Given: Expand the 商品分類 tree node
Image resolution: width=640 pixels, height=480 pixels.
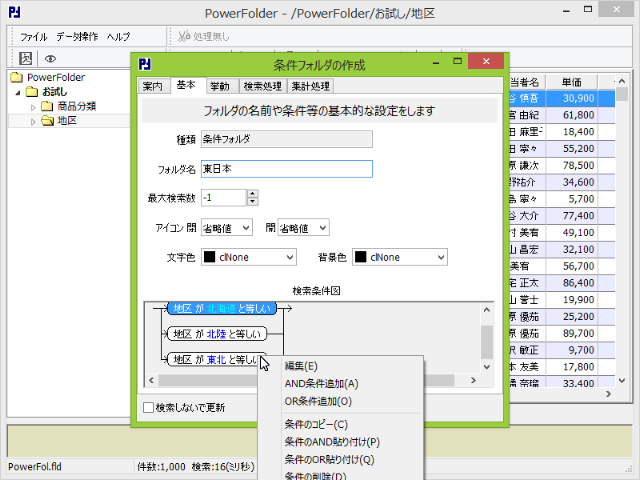Looking at the screenshot, I should click(x=33, y=107).
